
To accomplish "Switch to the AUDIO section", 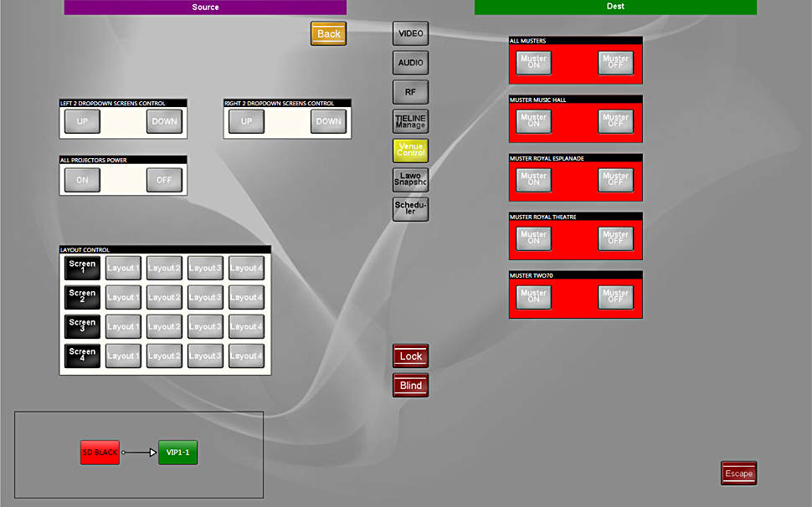I will (x=410, y=63).
